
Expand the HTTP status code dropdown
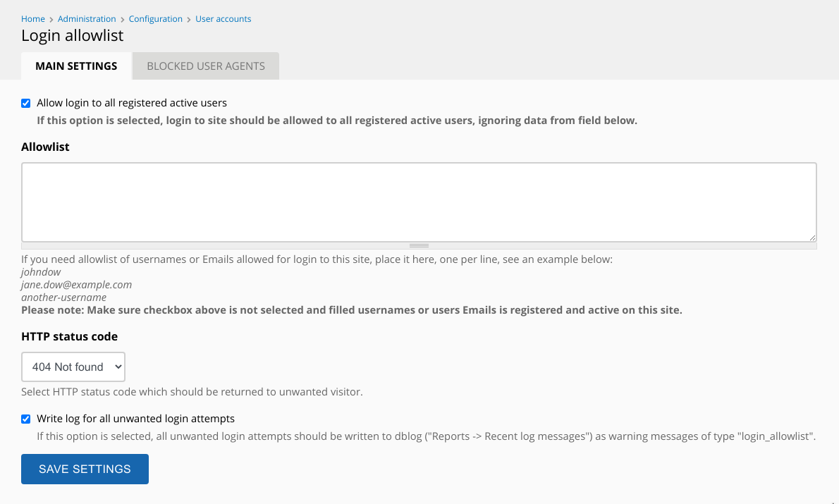(x=73, y=367)
